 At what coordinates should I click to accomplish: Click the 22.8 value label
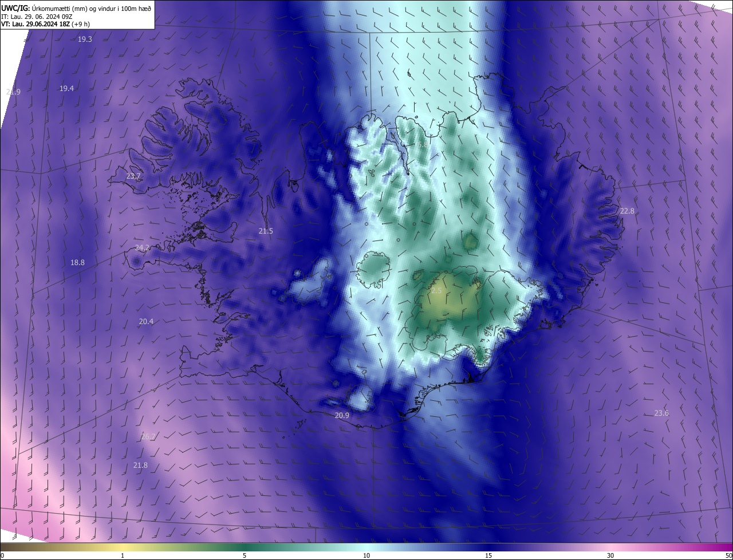pyautogui.click(x=627, y=211)
